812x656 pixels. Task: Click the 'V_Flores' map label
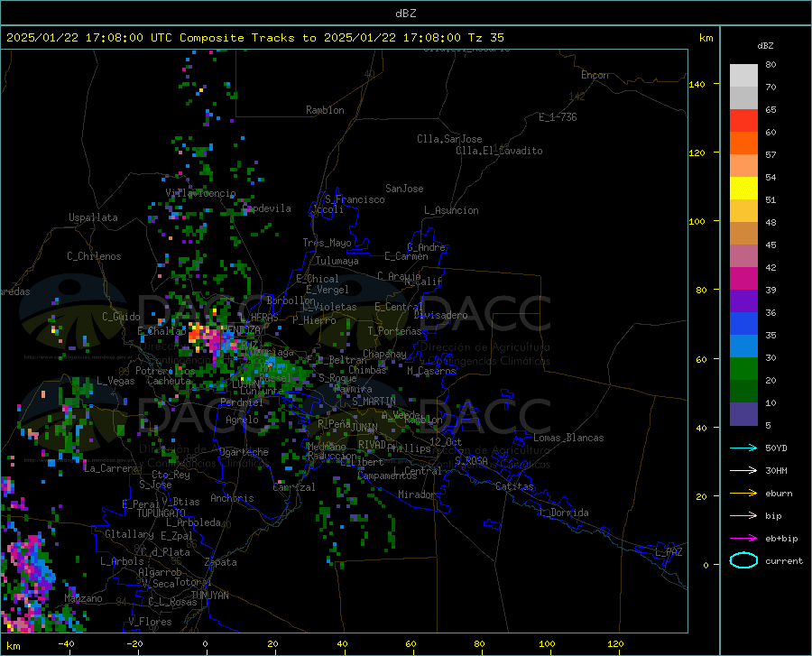pyautogui.click(x=150, y=622)
